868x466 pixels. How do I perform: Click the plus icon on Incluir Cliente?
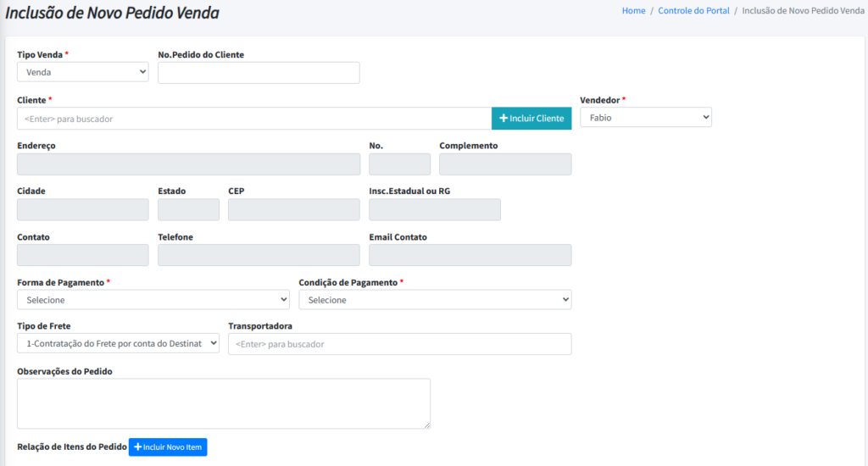pyautogui.click(x=504, y=119)
